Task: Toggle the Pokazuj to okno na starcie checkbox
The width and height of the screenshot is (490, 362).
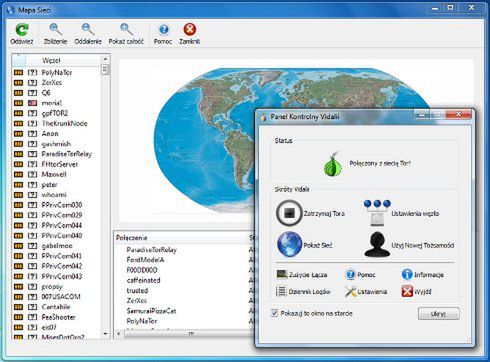Action: (x=274, y=313)
